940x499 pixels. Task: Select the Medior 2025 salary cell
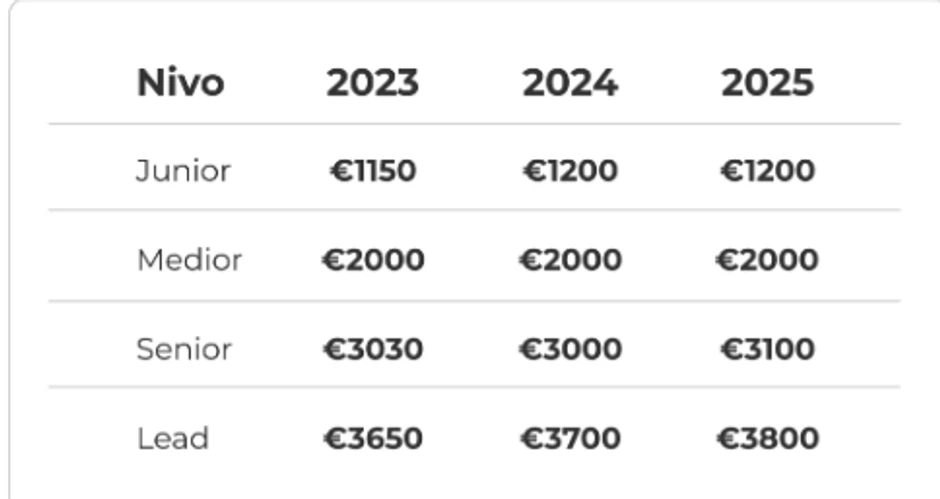[767, 260]
